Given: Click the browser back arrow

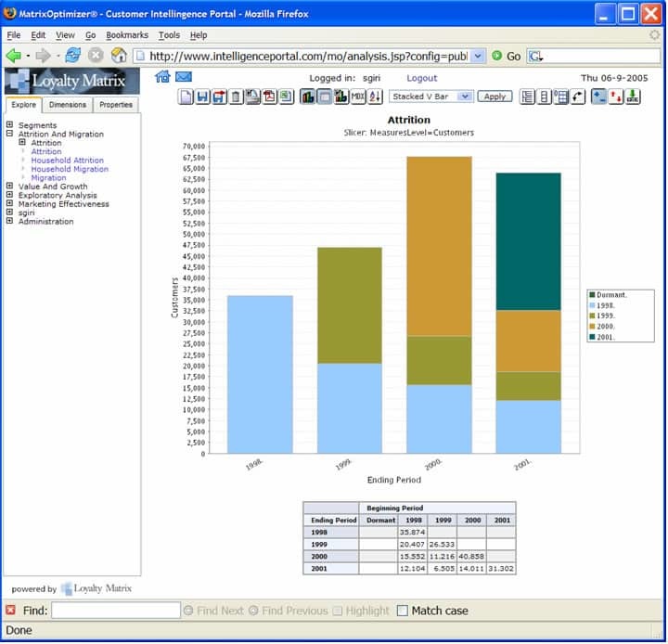Looking at the screenshot, I should coord(14,56).
